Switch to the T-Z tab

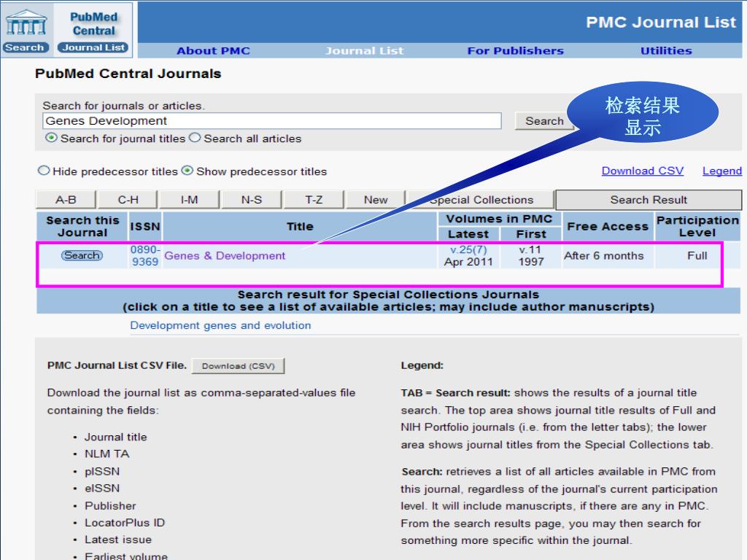(x=314, y=200)
